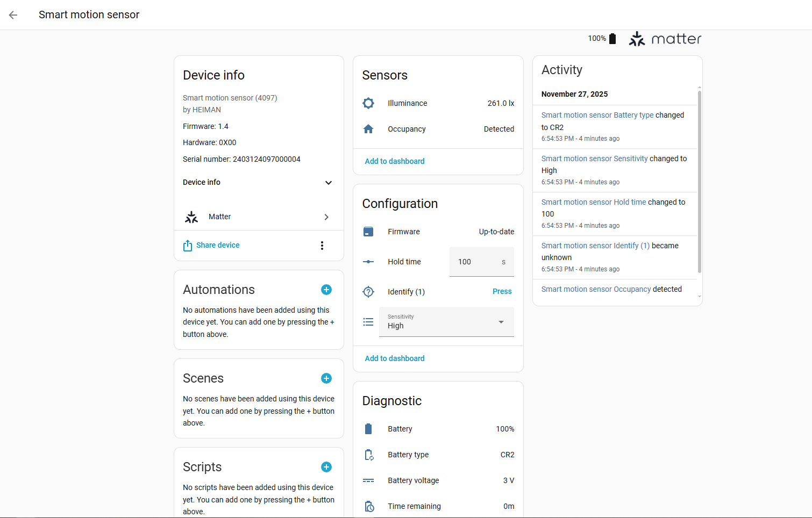Click Add to dashboard under Configuration

395,358
